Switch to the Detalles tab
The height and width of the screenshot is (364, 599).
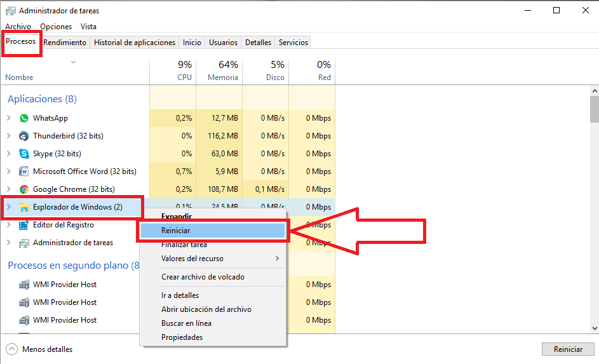coord(258,43)
